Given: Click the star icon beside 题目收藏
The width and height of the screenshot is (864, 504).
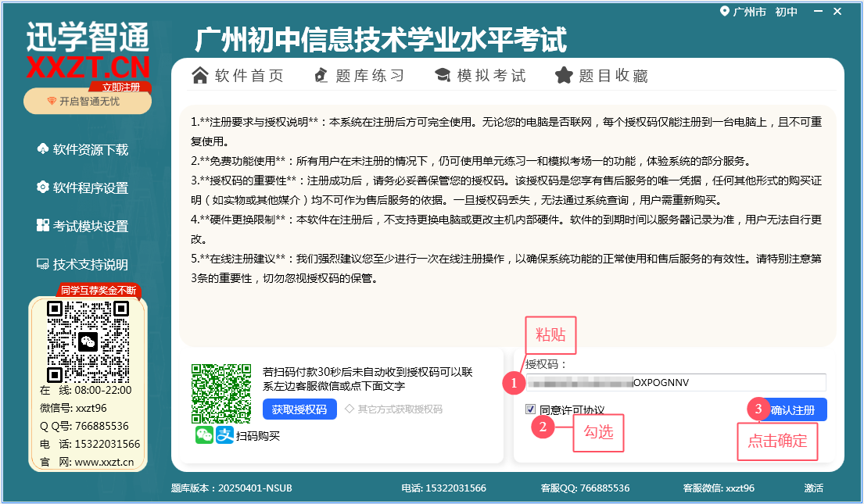Looking at the screenshot, I should tap(564, 75).
